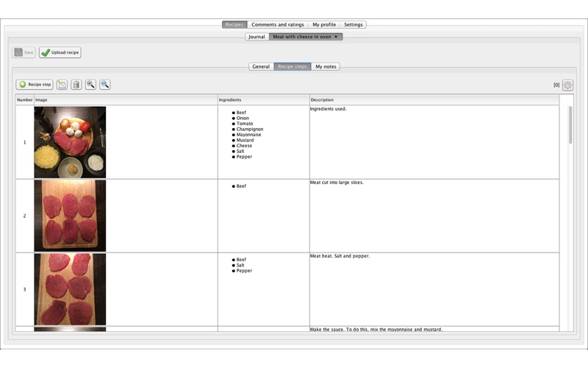
Task: Click the zoom in magnifier icon
Action: 90,85
